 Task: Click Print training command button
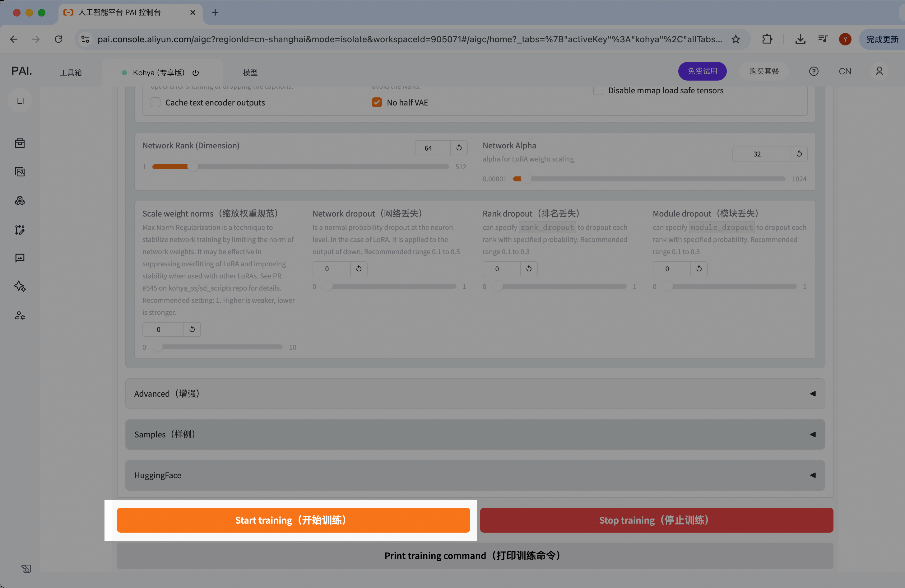[475, 556]
